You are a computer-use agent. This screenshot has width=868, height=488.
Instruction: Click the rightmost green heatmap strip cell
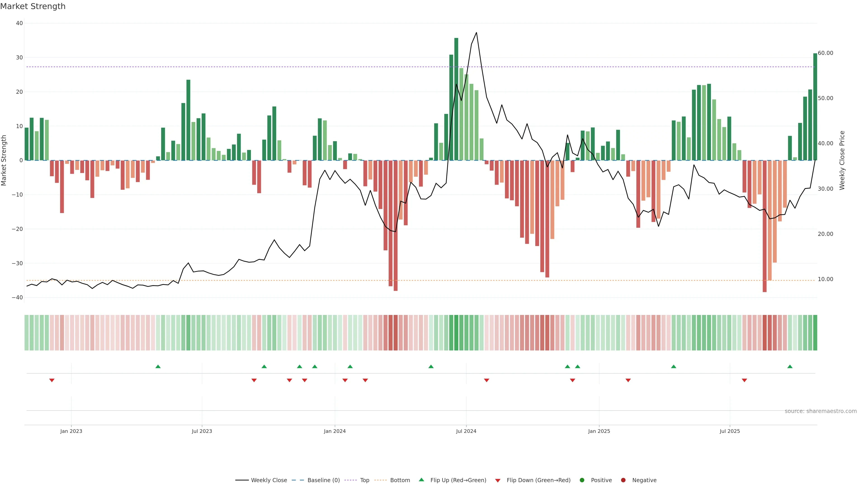click(x=815, y=332)
